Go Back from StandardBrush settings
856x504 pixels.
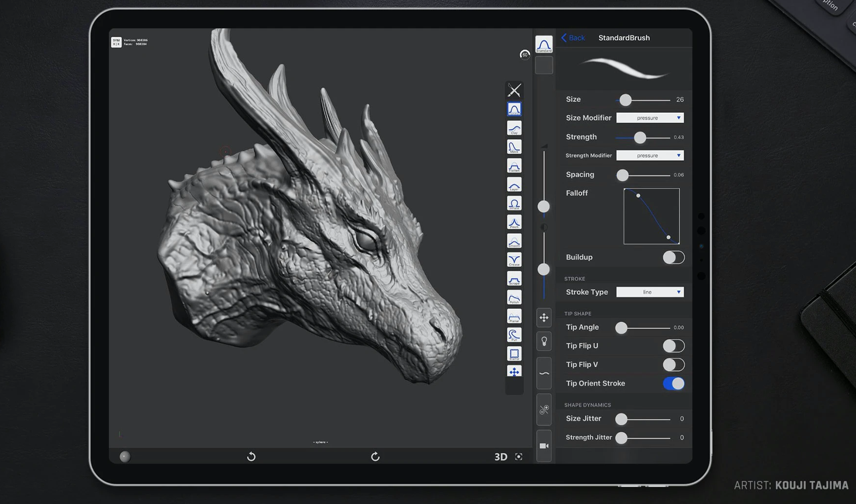pyautogui.click(x=573, y=38)
